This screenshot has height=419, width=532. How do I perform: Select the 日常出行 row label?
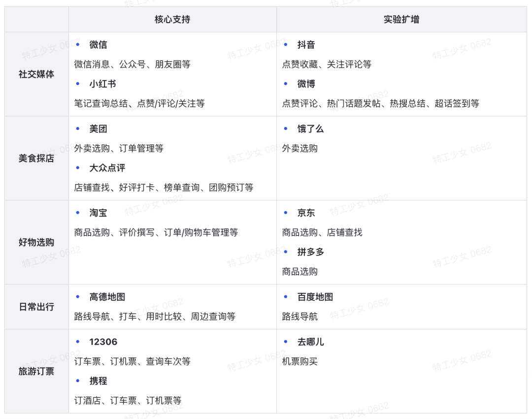(36, 307)
